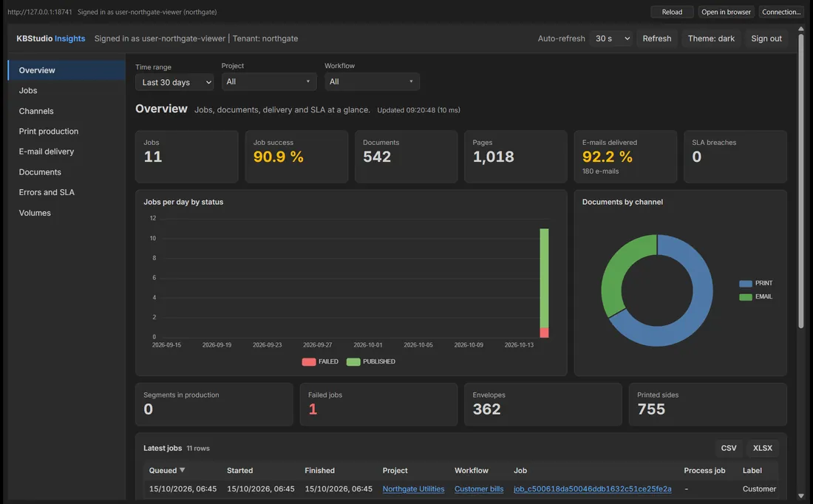
Task: Click the 11 rows count label
Action: (x=198, y=449)
